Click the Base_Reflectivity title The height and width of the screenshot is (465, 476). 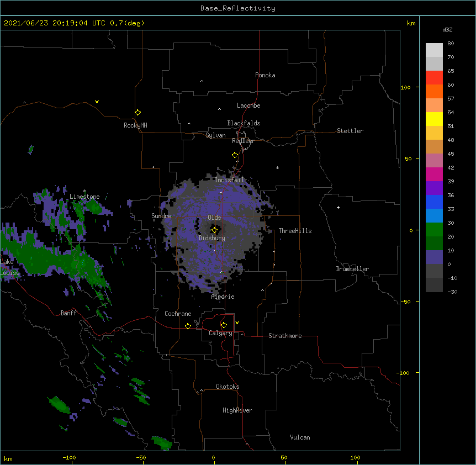pos(237,8)
